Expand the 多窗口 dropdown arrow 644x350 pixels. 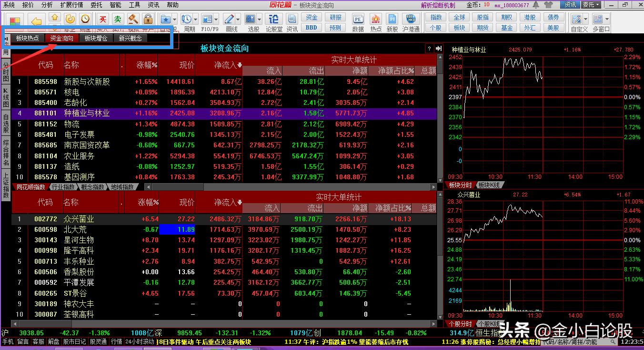pyautogui.click(x=607, y=19)
